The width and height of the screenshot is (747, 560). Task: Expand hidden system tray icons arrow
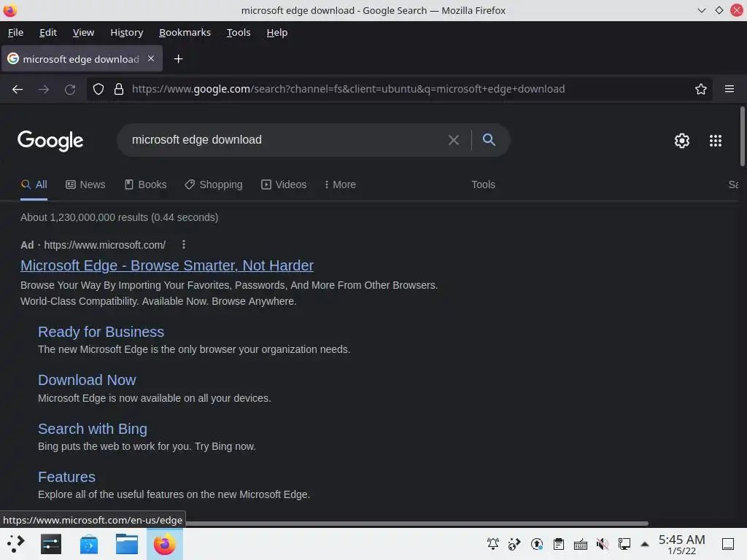645,544
